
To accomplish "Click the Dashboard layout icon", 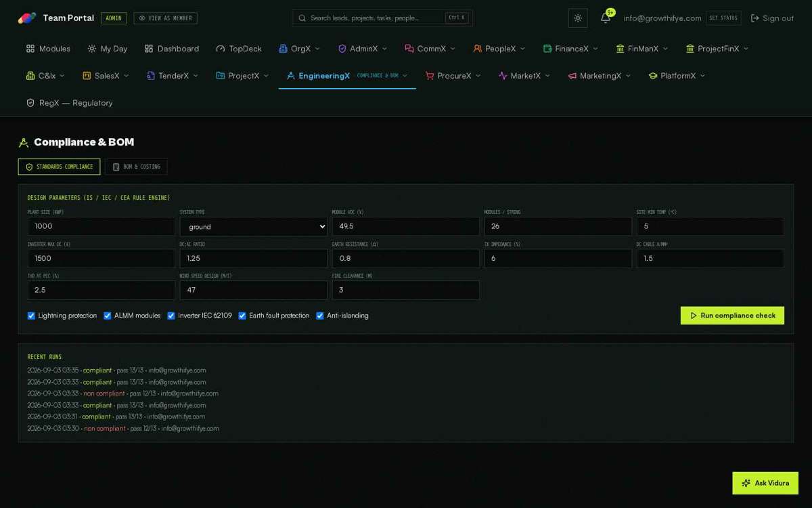I will pos(149,49).
